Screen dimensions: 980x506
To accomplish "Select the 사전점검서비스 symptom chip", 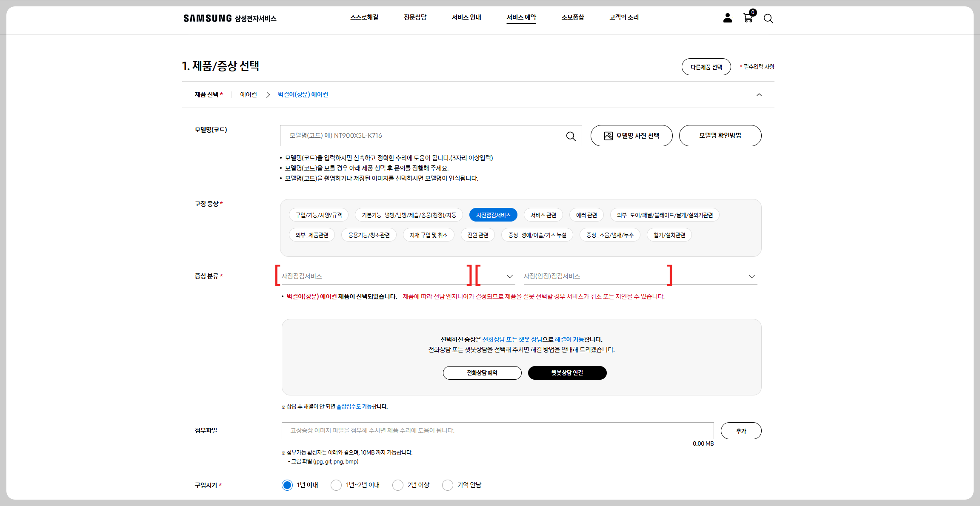I will 493,215.
